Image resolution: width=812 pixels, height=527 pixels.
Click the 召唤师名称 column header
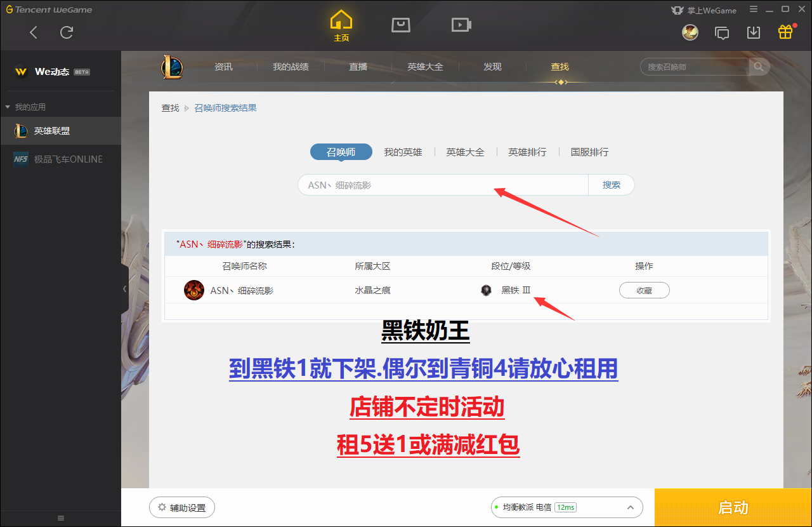pyautogui.click(x=244, y=266)
